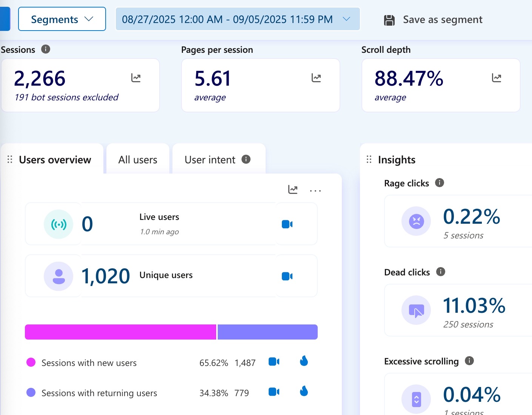532x415 pixels.
Task: View recordings for Live users
Action: point(287,224)
